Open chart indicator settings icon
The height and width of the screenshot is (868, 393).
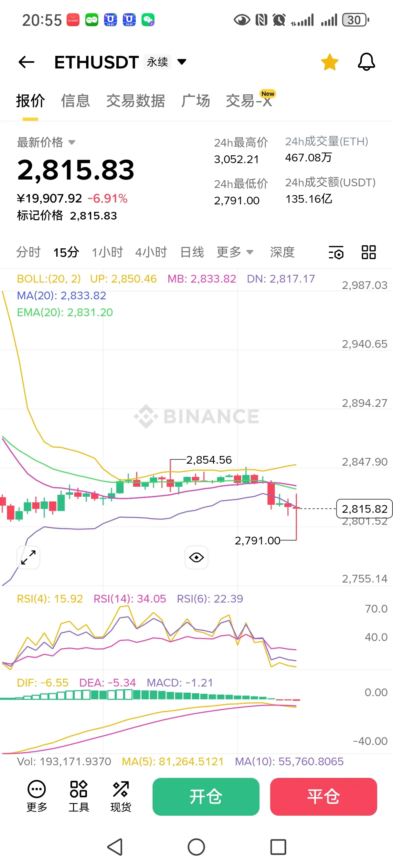pos(336,252)
